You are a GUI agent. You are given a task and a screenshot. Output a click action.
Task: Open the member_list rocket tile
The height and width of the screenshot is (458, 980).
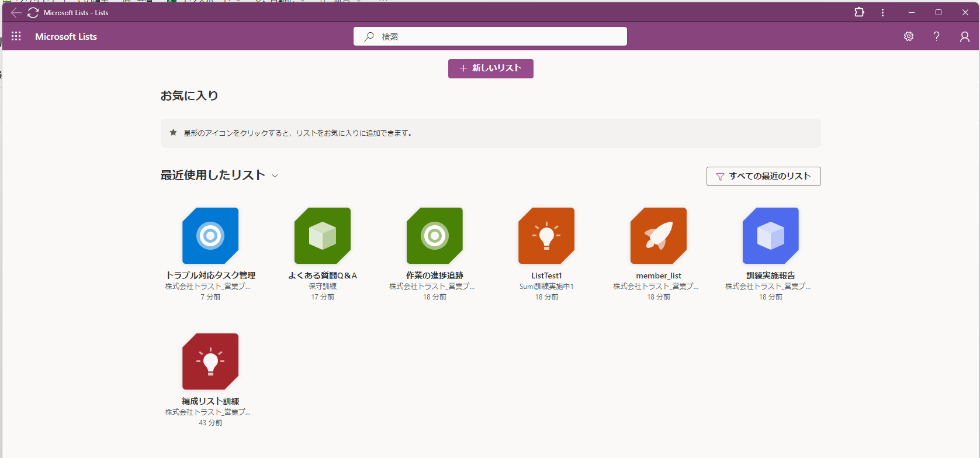tap(659, 236)
